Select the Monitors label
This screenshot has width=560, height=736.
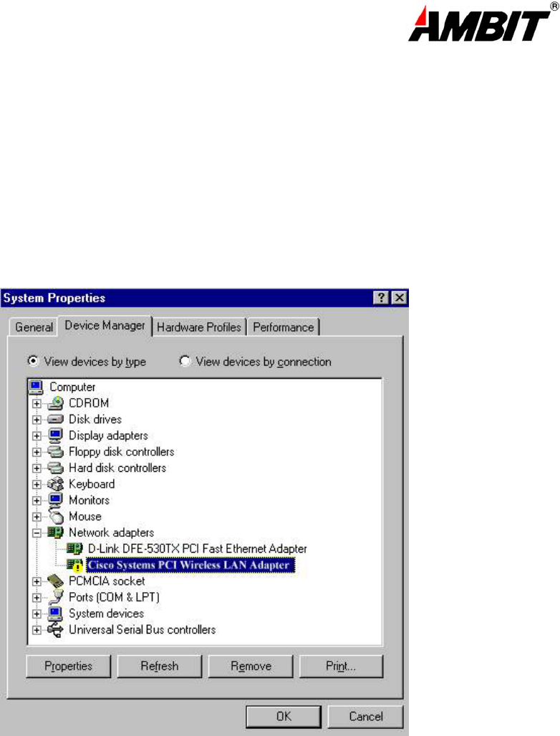coord(90,500)
